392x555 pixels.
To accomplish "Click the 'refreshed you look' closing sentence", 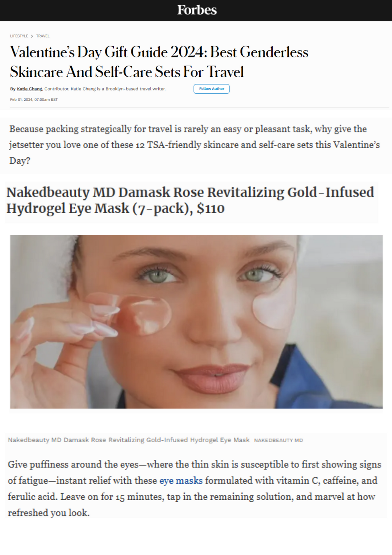I will click(49, 513).
